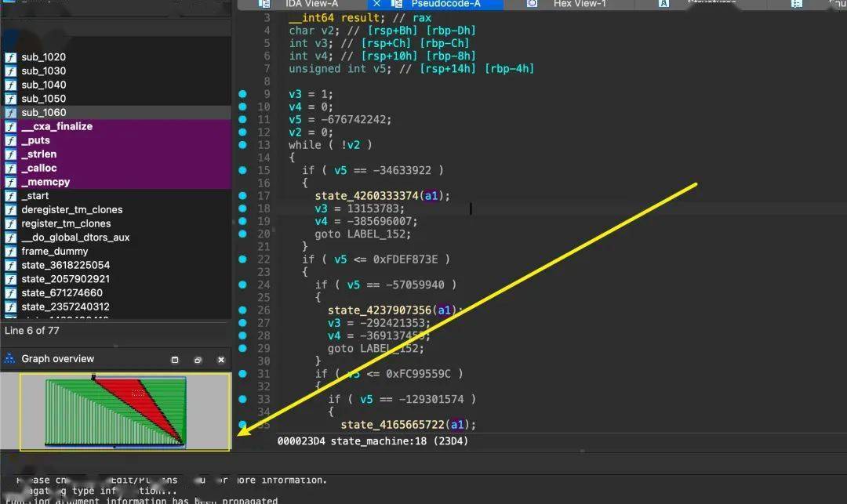
Task: Toggle breakpoint dot on line 17
Action: pos(242,195)
